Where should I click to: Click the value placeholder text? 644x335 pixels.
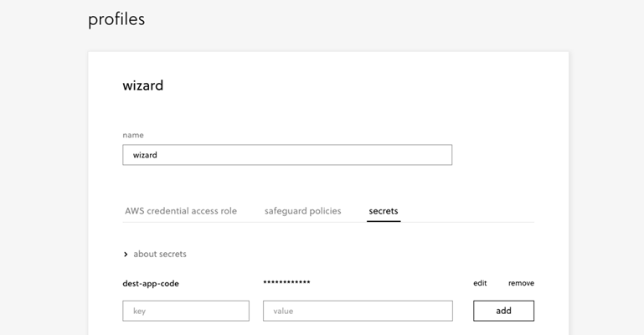pyautogui.click(x=281, y=311)
